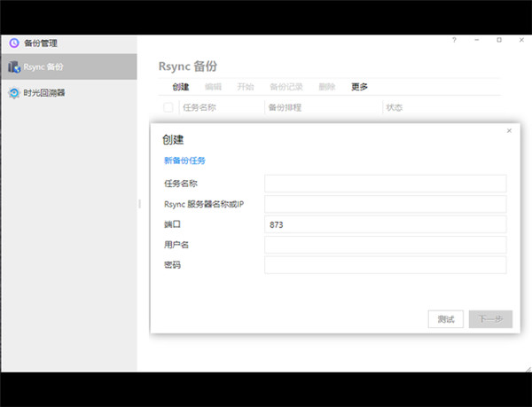Click the 测试 button
Image resolution: width=532 pixels, height=407 pixels.
446,319
